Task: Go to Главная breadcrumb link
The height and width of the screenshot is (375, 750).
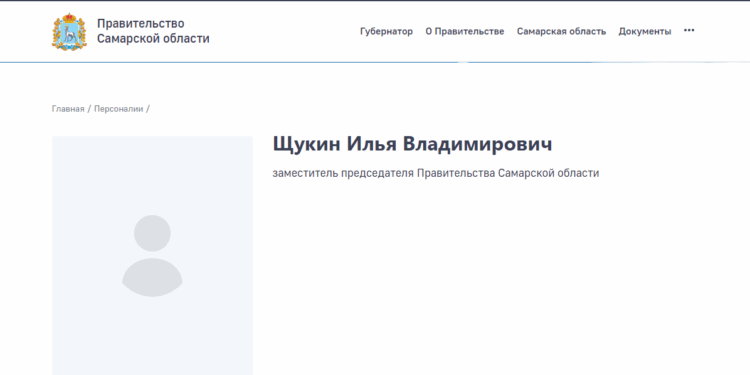Action: point(68,109)
